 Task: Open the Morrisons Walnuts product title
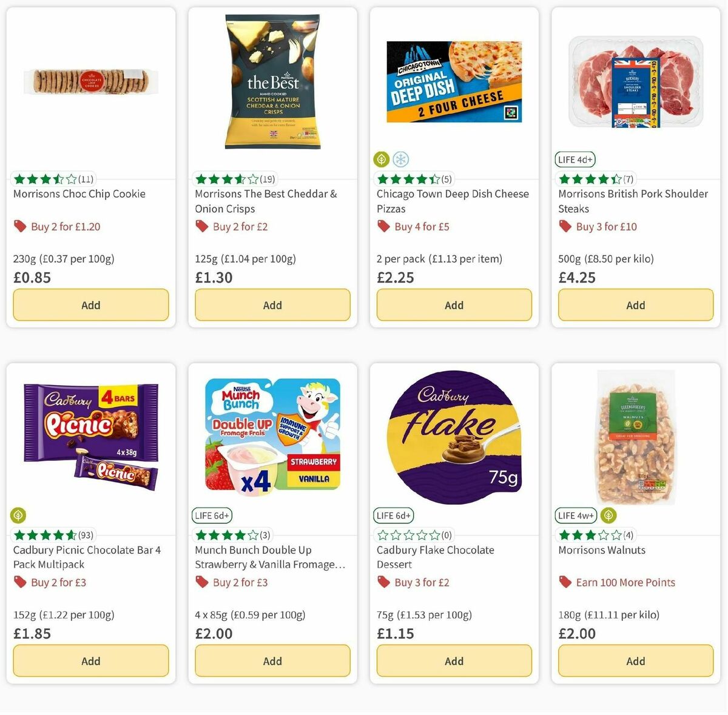coord(602,549)
